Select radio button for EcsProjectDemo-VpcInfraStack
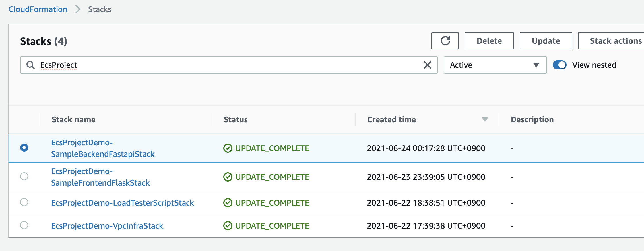Image resolution: width=644 pixels, height=251 pixels. [x=24, y=225]
